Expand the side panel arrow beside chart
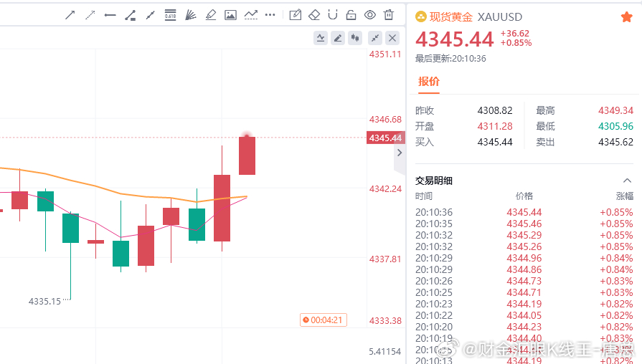Viewport: 642px width, 364px height. coord(400,153)
